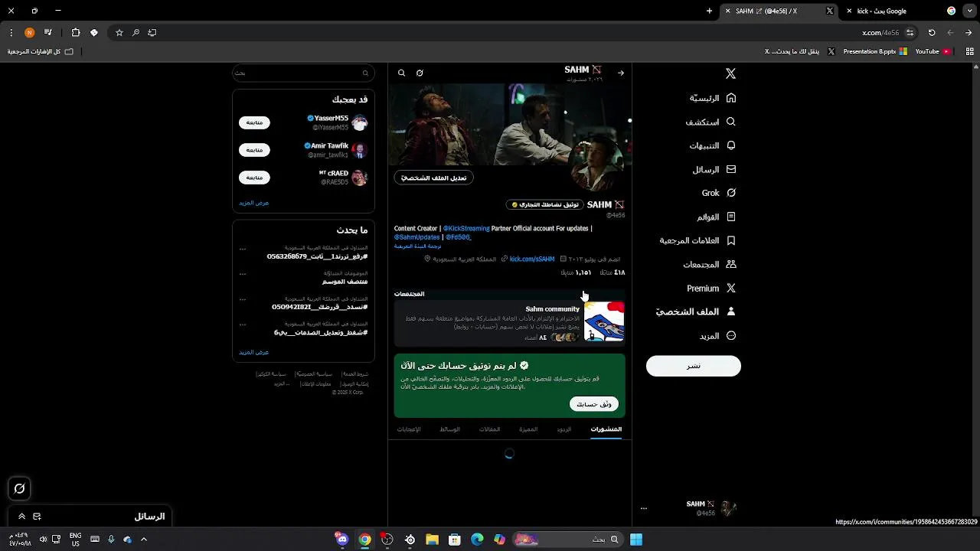
Task: Bookmark this page with star icon
Action: [119, 32]
